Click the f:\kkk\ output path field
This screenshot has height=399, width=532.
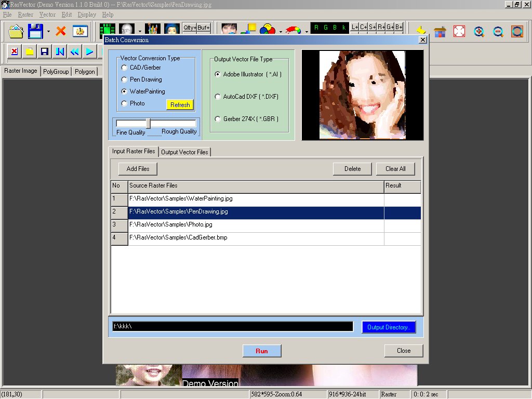coord(233,326)
